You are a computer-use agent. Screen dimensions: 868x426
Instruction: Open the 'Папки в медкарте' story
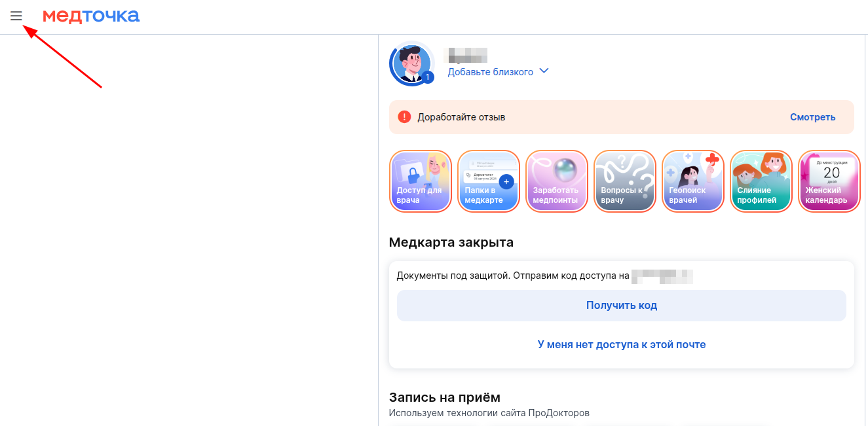pyautogui.click(x=489, y=181)
